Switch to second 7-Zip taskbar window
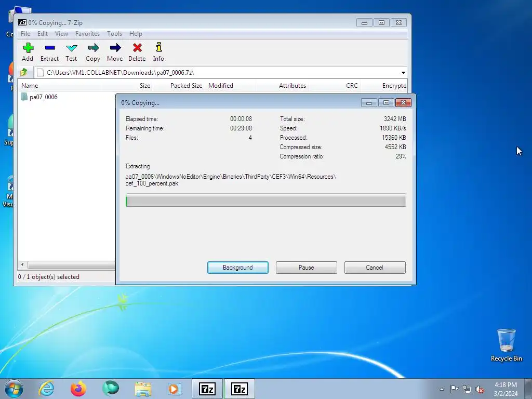Image resolution: width=532 pixels, height=399 pixels. [239, 389]
